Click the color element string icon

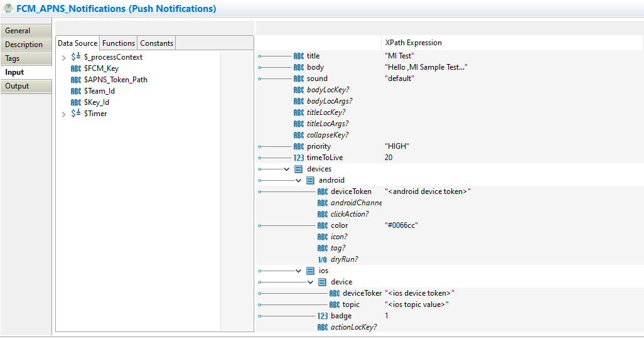pyautogui.click(x=323, y=225)
